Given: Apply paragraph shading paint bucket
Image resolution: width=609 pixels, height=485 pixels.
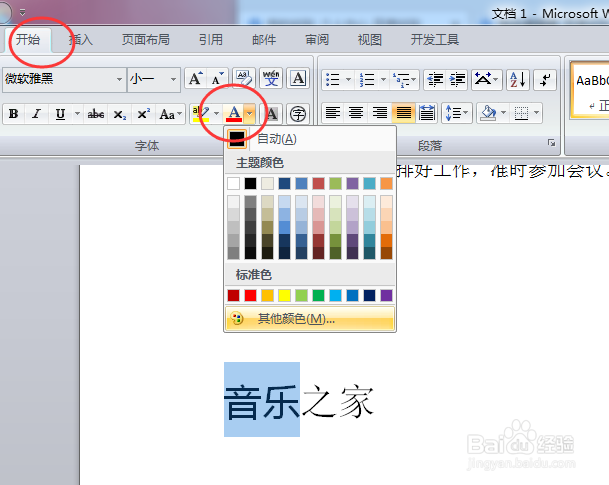Looking at the screenshot, I should pos(488,113).
